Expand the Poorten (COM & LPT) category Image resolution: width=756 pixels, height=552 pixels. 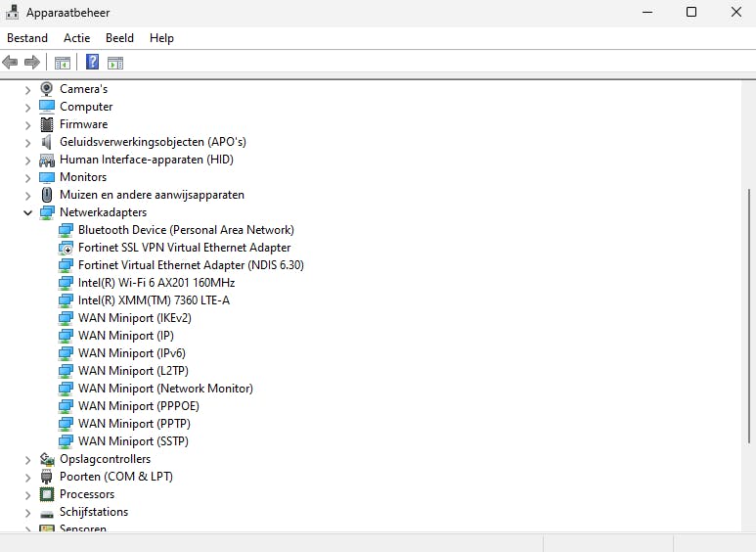pyautogui.click(x=28, y=478)
